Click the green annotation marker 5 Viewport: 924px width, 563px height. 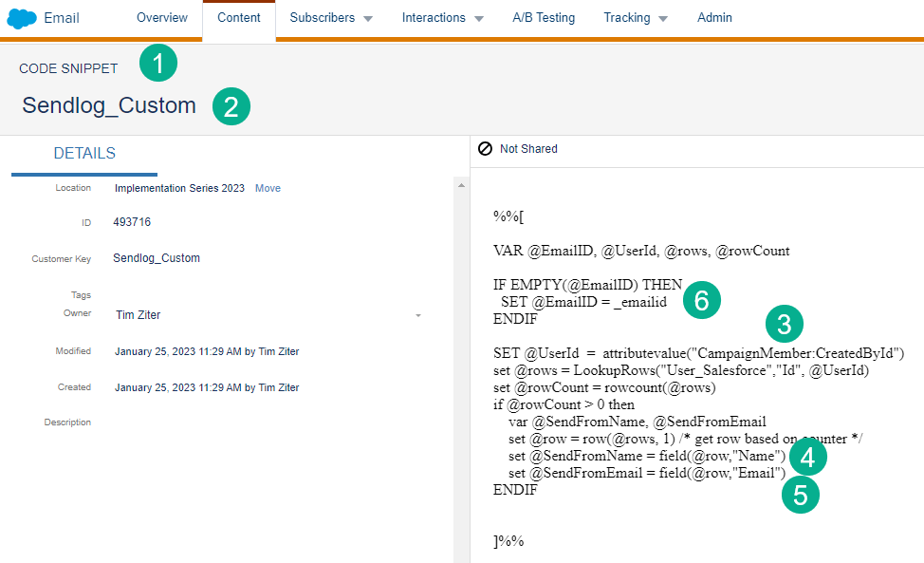click(x=800, y=494)
